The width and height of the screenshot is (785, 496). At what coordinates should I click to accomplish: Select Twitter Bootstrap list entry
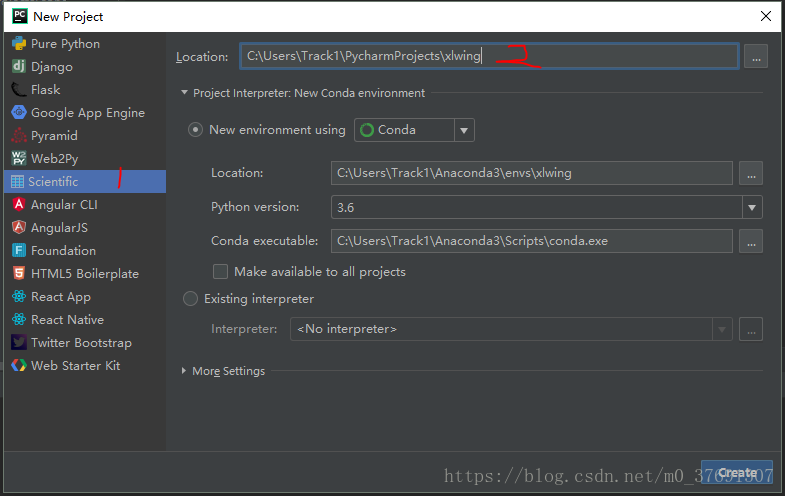(85, 342)
